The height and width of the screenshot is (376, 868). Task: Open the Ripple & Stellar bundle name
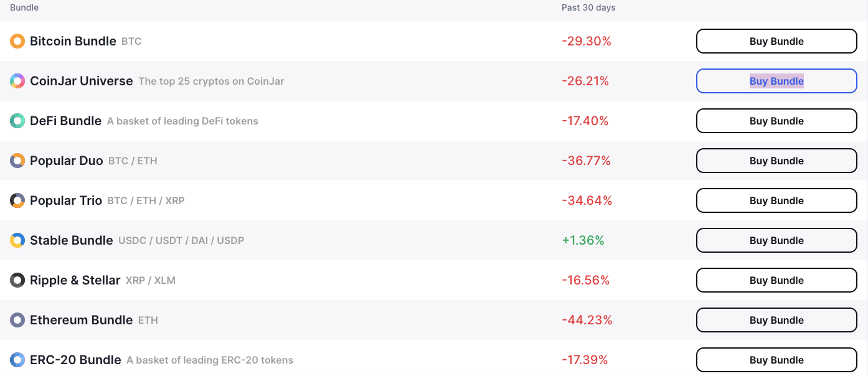pyautogui.click(x=75, y=280)
